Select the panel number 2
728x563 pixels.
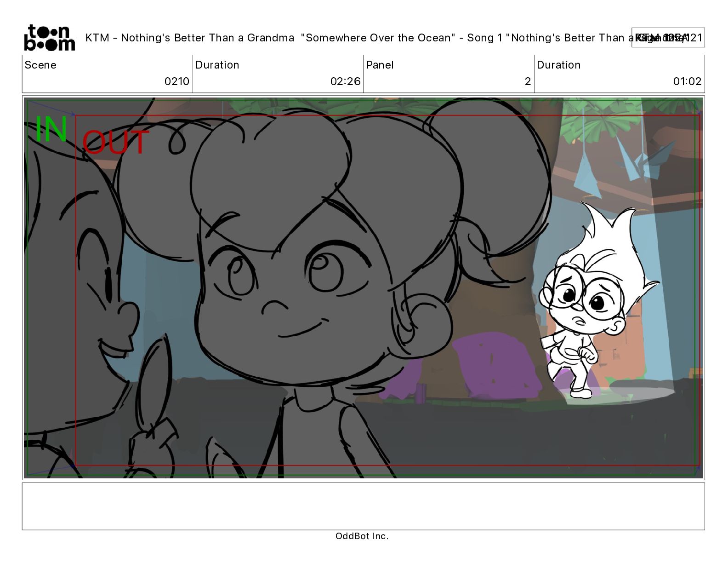(528, 81)
